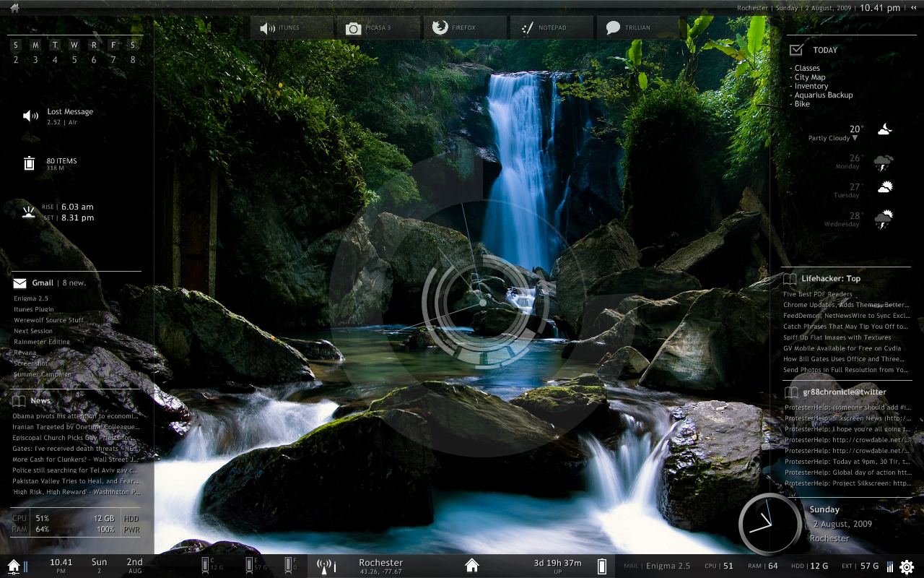Open Notepad from the app dock

(x=550, y=27)
